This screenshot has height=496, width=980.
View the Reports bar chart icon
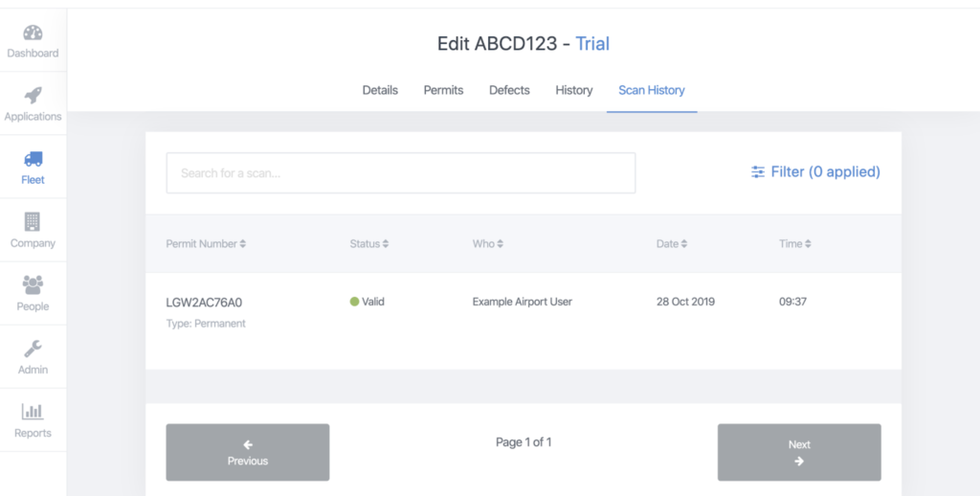pyautogui.click(x=33, y=412)
